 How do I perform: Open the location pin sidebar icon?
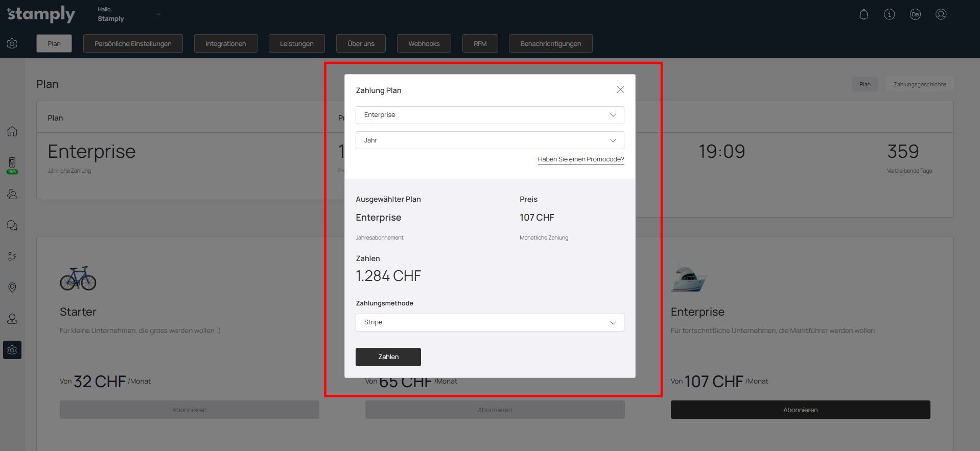(x=12, y=288)
